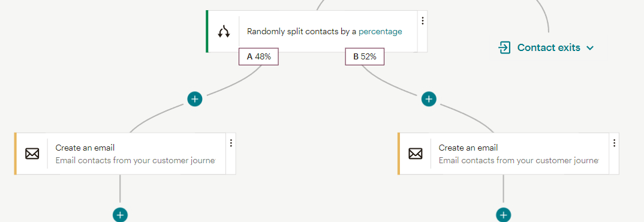644x222 pixels.
Task: Open right email step's three-dot menu
Action: (615, 143)
